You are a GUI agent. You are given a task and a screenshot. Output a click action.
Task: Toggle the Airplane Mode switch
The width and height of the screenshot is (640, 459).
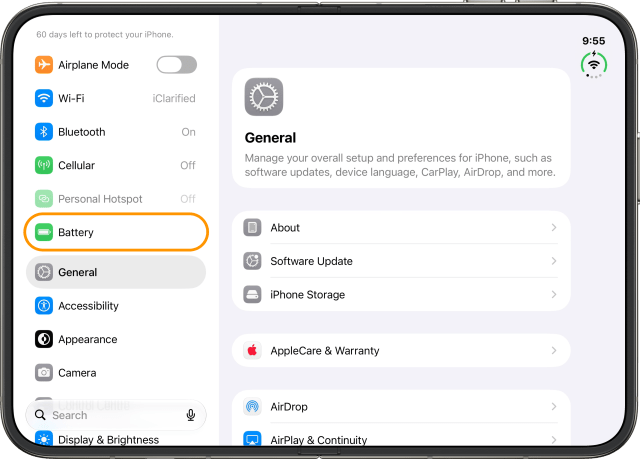tap(176, 64)
